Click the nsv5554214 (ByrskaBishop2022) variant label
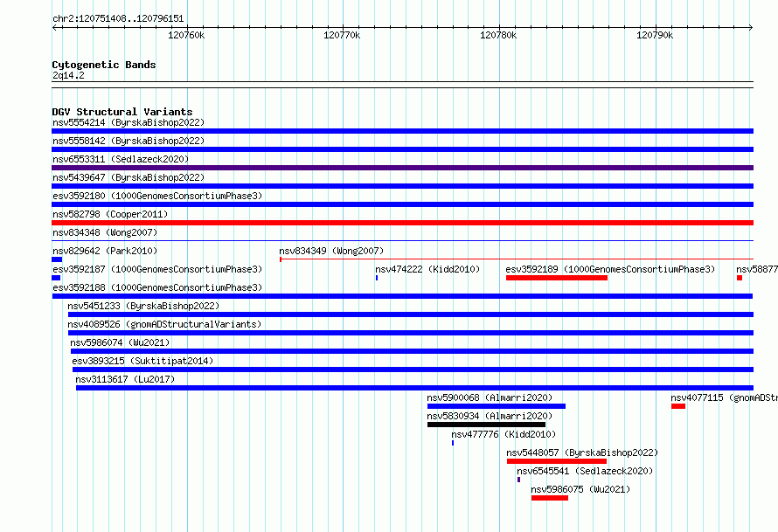 pos(129,122)
